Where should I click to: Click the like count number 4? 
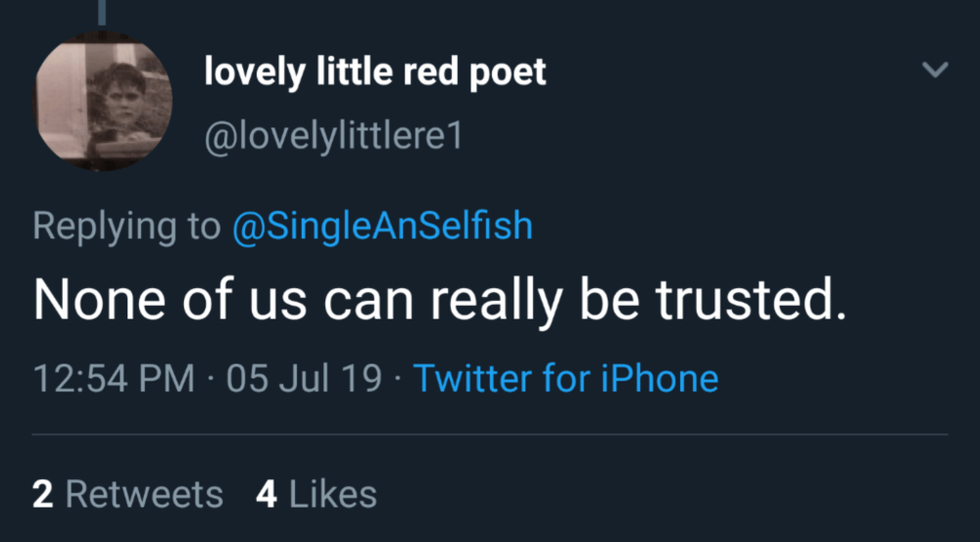tap(266, 494)
